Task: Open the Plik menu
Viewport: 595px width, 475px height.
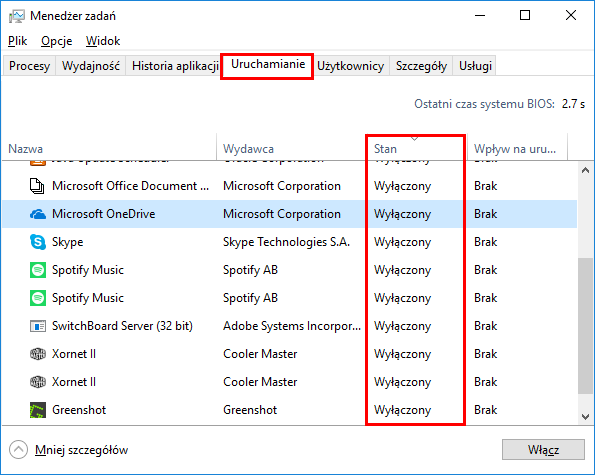Action: click(17, 41)
